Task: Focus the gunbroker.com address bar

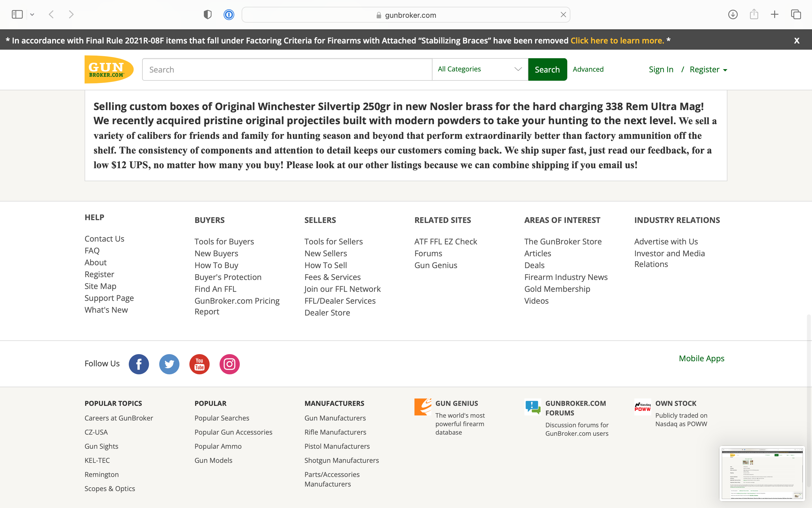Action: [x=406, y=15]
